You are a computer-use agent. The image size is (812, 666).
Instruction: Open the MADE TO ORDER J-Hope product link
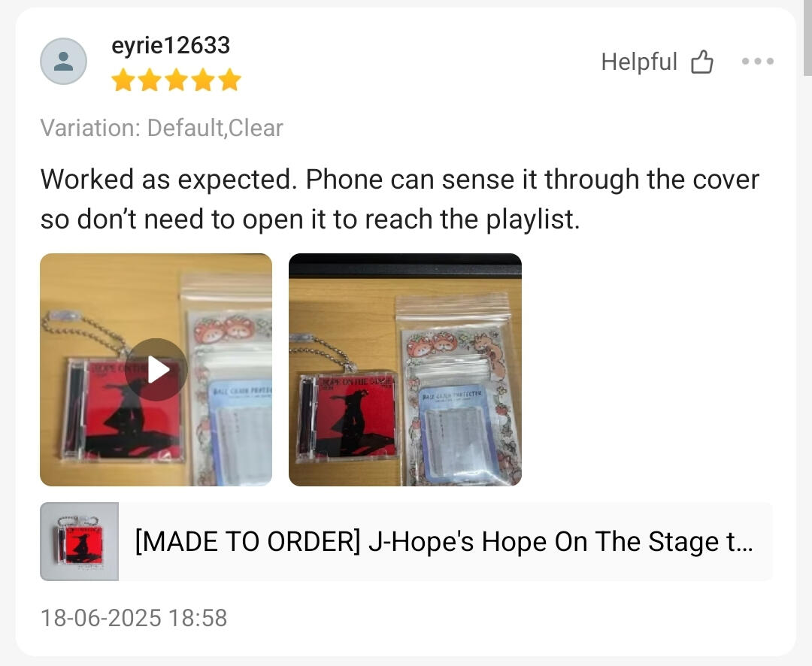[x=444, y=542]
